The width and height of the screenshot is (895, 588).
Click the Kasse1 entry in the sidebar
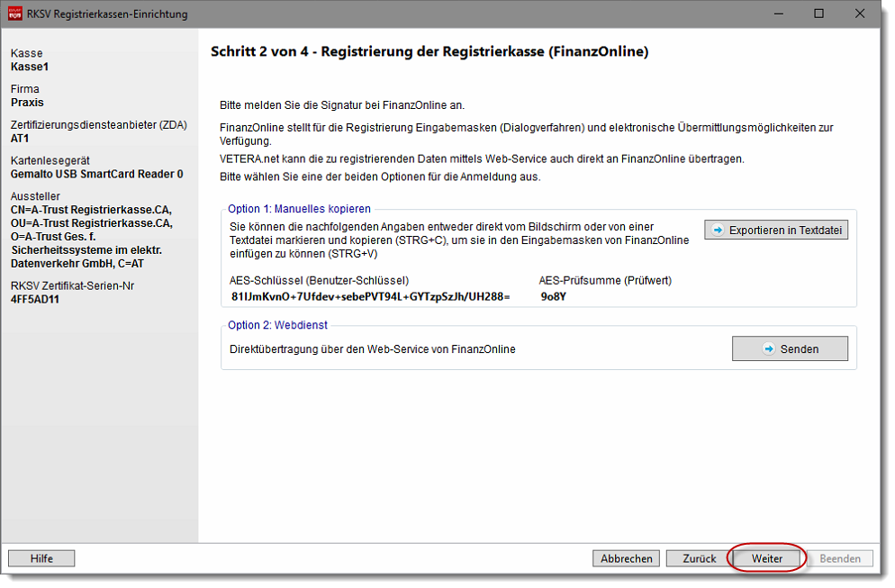pyautogui.click(x=30, y=67)
